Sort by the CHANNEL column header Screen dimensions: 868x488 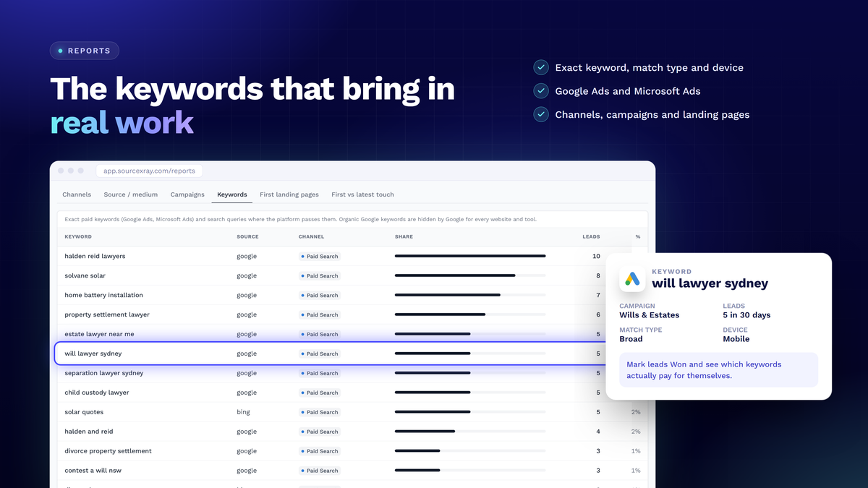pyautogui.click(x=311, y=236)
